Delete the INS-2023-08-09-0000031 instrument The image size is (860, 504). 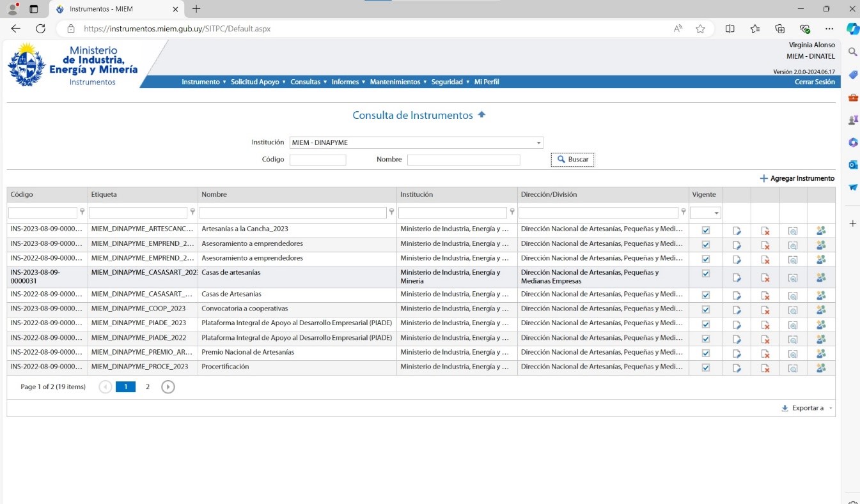pyautogui.click(x=765, y=277)
